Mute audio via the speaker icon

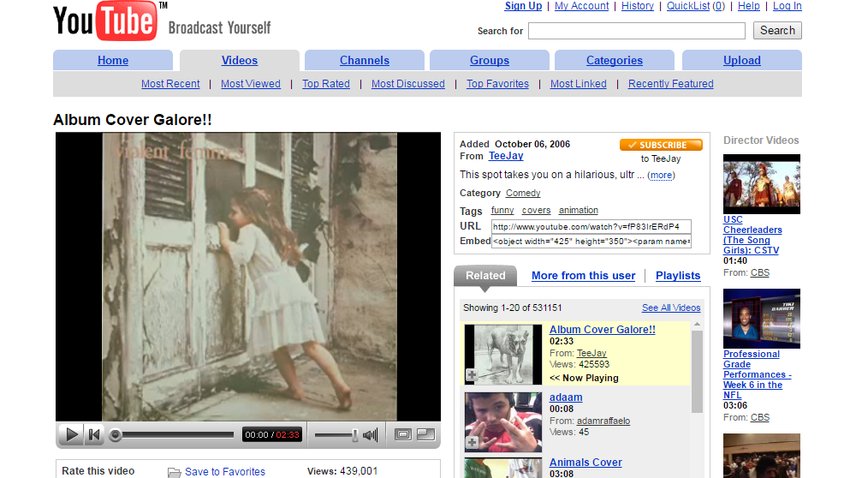point(371,435)
